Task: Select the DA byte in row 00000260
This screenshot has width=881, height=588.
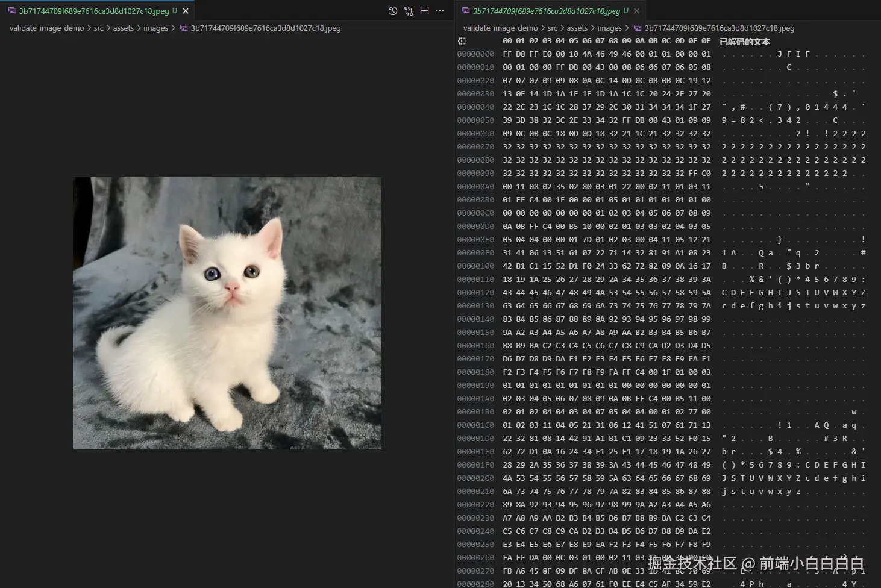Action: 534,558
